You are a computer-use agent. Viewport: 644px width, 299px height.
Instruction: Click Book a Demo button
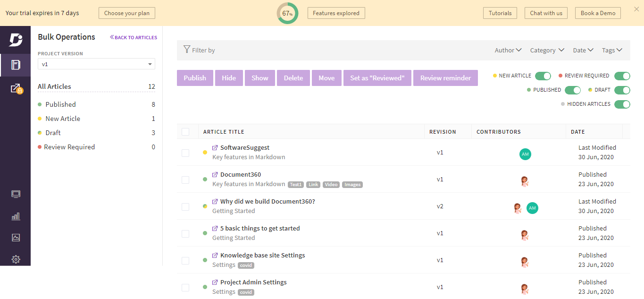coord(598,13)
